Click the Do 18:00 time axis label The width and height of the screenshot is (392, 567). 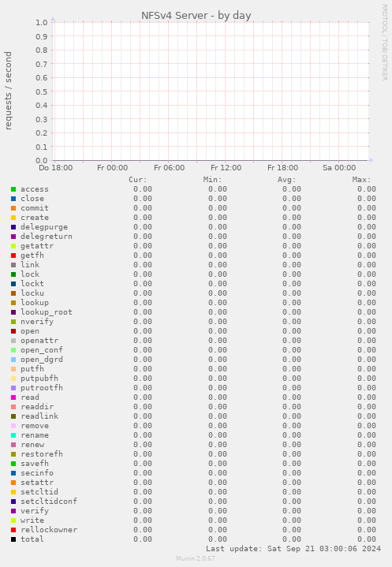(x=56, y=168)
